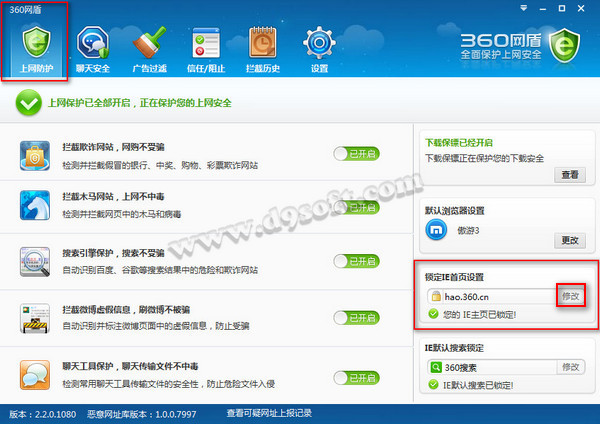
Task: Click green check beside IE默认搜索已锁定
Action: pos(433,385)
